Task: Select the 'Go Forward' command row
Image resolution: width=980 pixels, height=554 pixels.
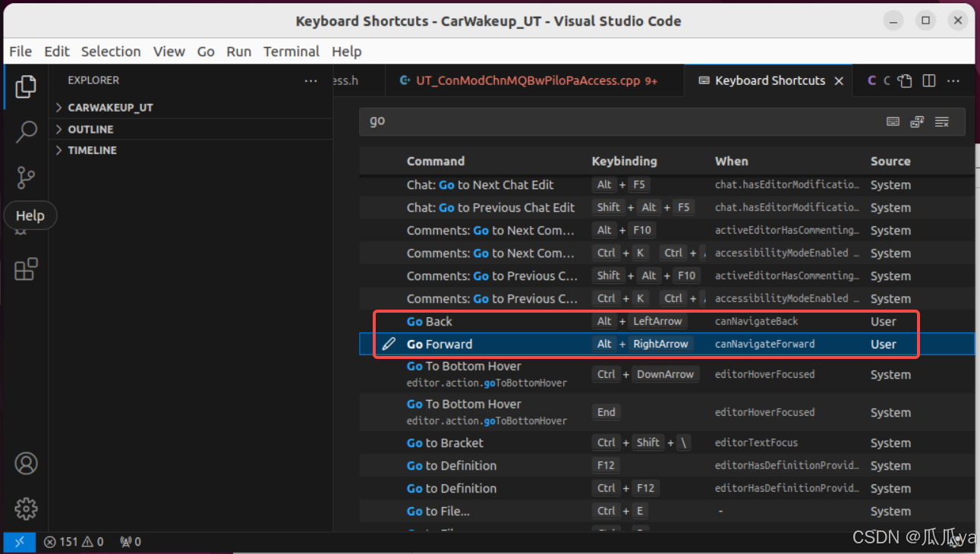Action: click(x=666, y=344)
